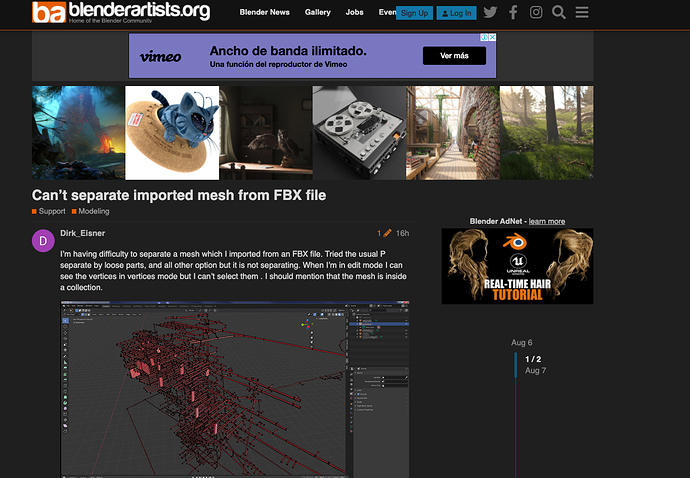690x478 pixels.
Task: Open the Instagram icon in the header
Action: pyautogui.click(x=536, y=12)
